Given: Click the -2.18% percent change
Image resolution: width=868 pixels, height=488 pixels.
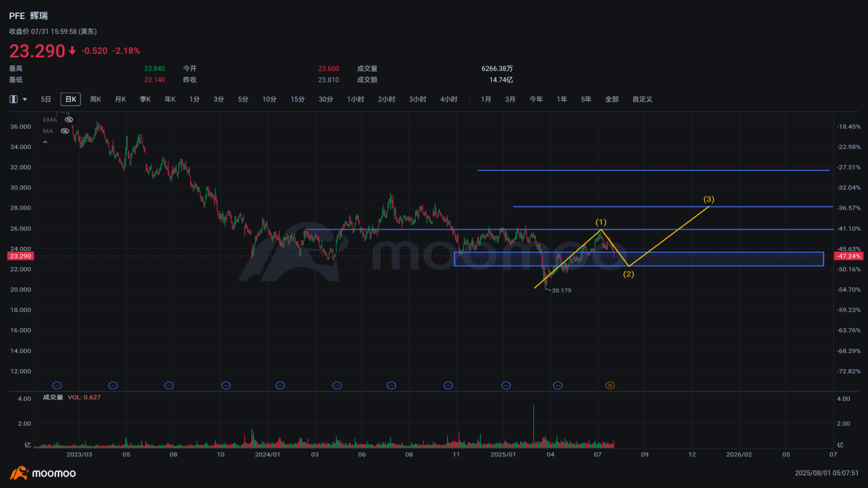Looking at the screenshot, I should point(126,51).
